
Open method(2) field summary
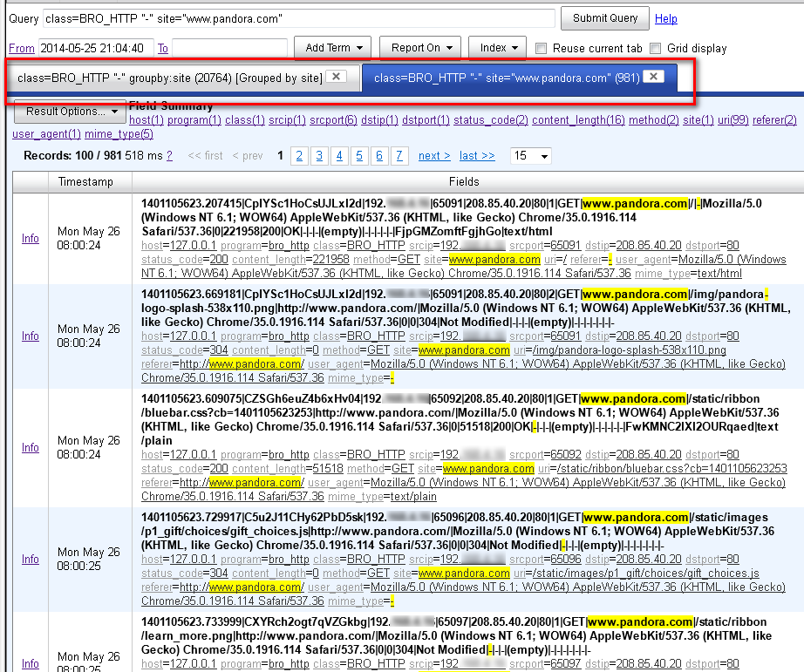coord(654,120)
